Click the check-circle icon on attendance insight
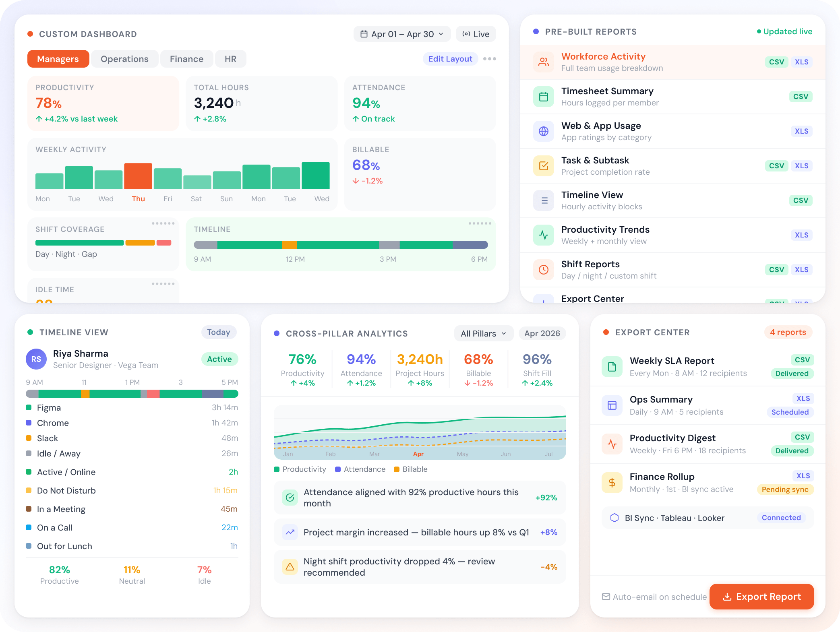 tap(290, 498)
